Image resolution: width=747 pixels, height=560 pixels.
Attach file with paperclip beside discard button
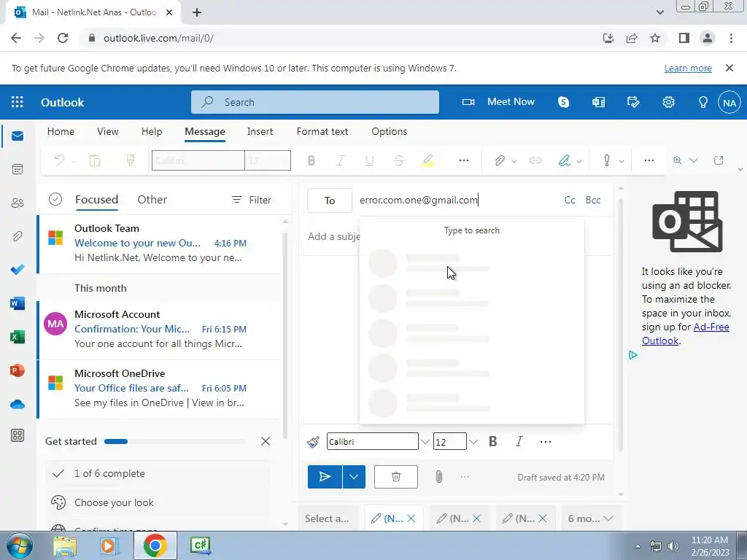coord(438,477)
